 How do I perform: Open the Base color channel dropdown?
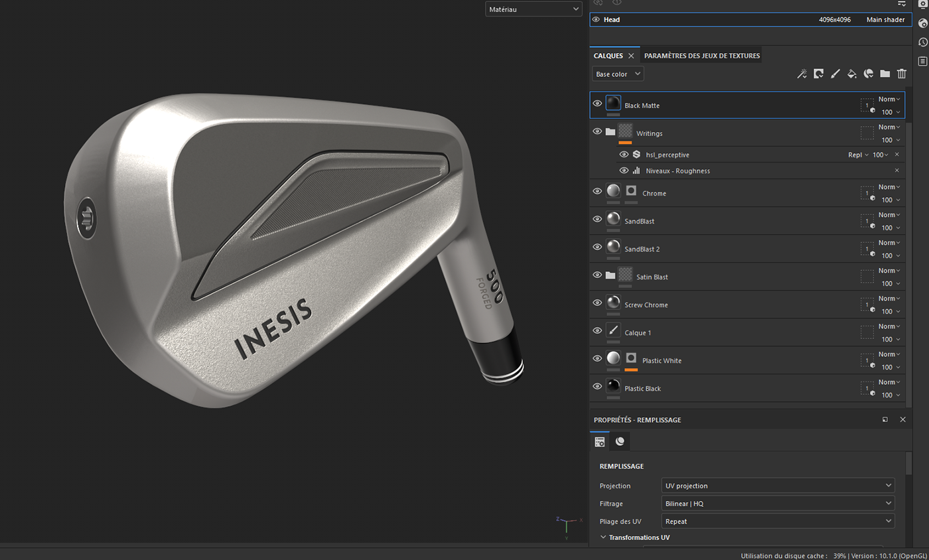[x=617, y=74]
